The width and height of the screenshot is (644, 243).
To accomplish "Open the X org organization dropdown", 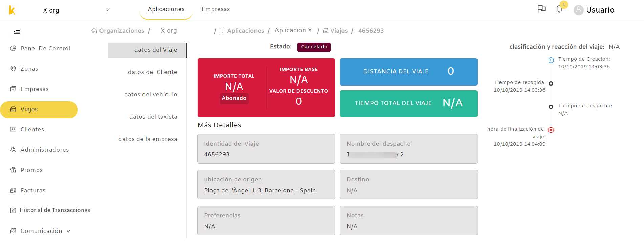I will (x=76, y=10).
